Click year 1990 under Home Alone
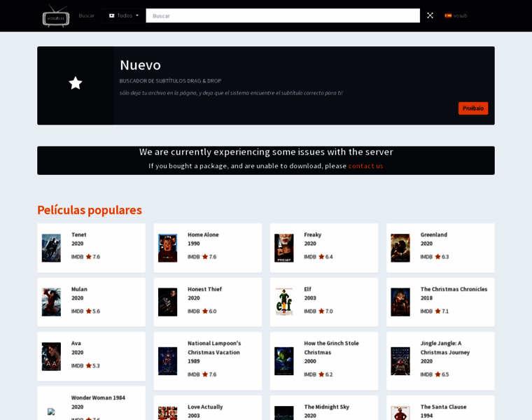 coord(194,244)
